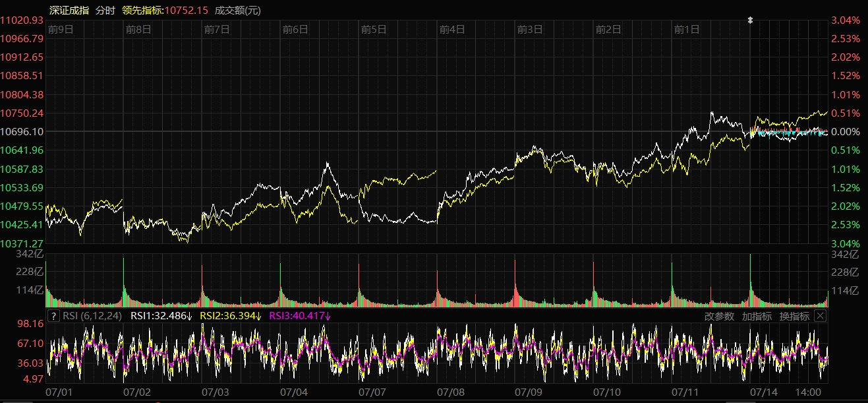Click 加指标 to add an indicator

[757, 316]
